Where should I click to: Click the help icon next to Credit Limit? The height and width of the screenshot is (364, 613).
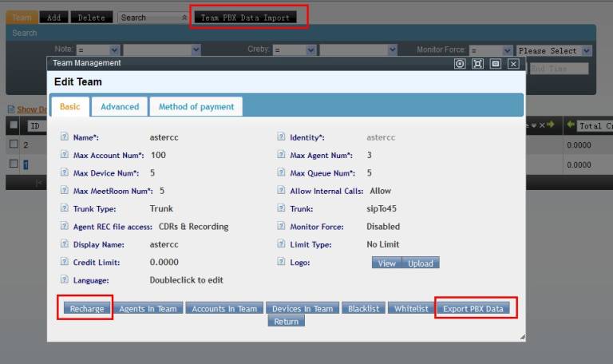(x=64, y=262)
